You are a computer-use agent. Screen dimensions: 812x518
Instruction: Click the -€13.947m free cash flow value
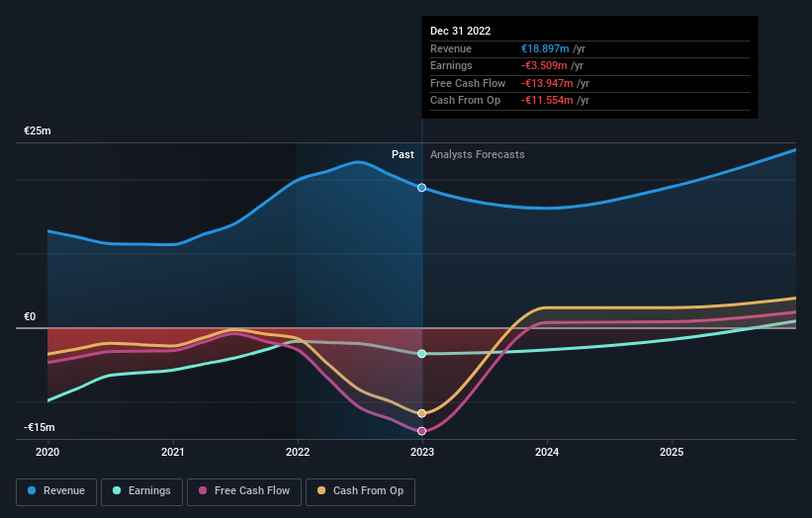click(x=547, y=83)
